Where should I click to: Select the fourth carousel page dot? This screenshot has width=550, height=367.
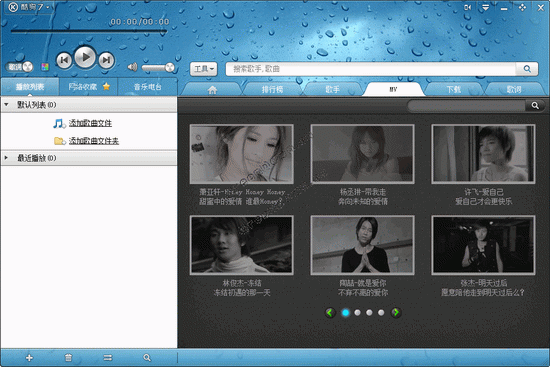381,313
